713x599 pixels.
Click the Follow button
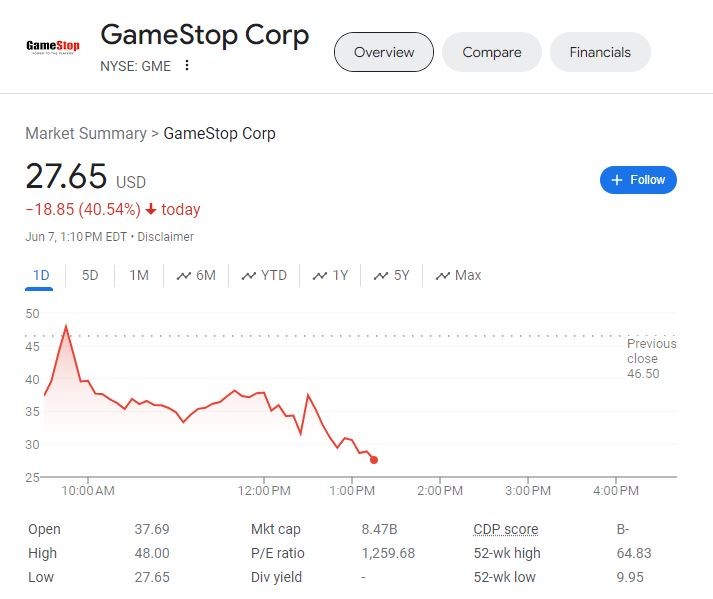pyautogui.click(x=638, y=180)
